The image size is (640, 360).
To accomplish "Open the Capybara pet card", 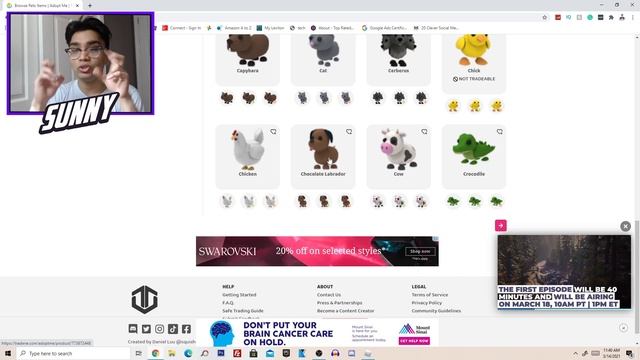I will [x=248, y=59].
